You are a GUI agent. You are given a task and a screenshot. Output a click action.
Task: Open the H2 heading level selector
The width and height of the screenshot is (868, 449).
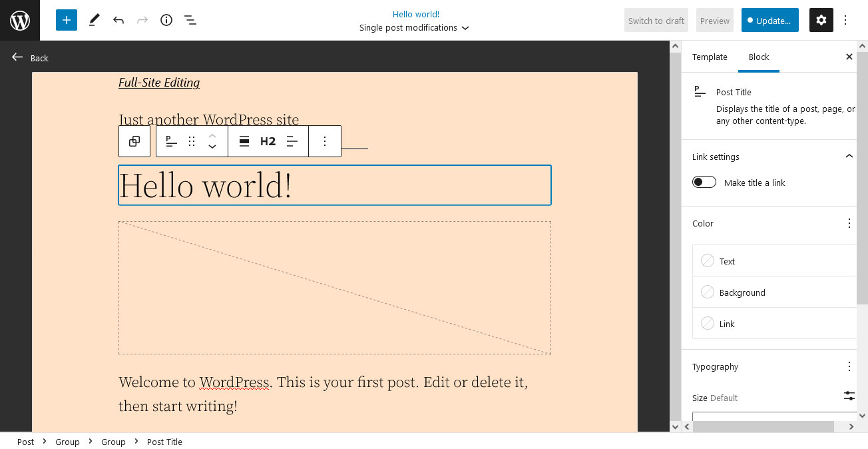click(268, 141)
